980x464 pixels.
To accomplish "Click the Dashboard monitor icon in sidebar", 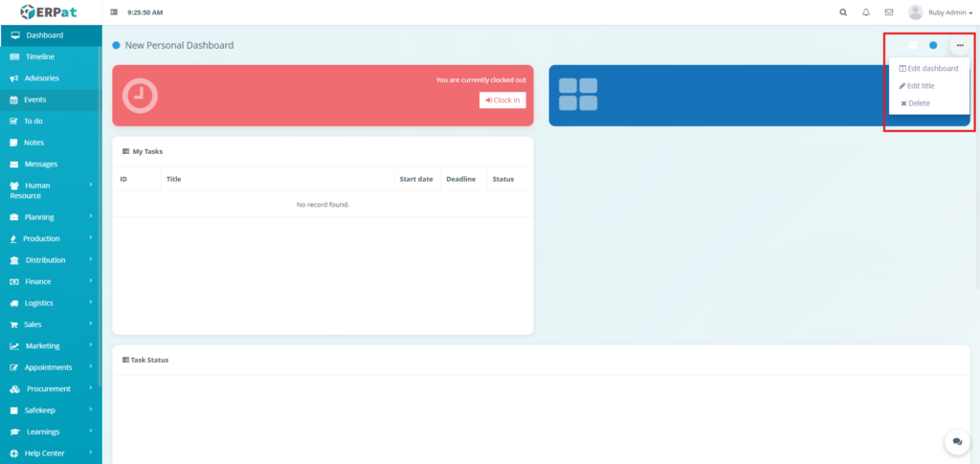I will click(15, 35).
